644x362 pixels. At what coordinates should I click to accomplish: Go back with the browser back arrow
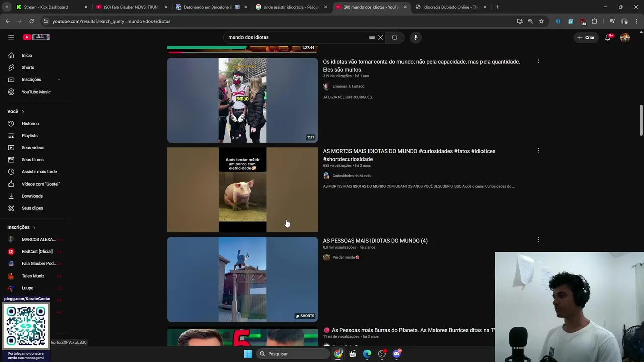click(7, 21)
